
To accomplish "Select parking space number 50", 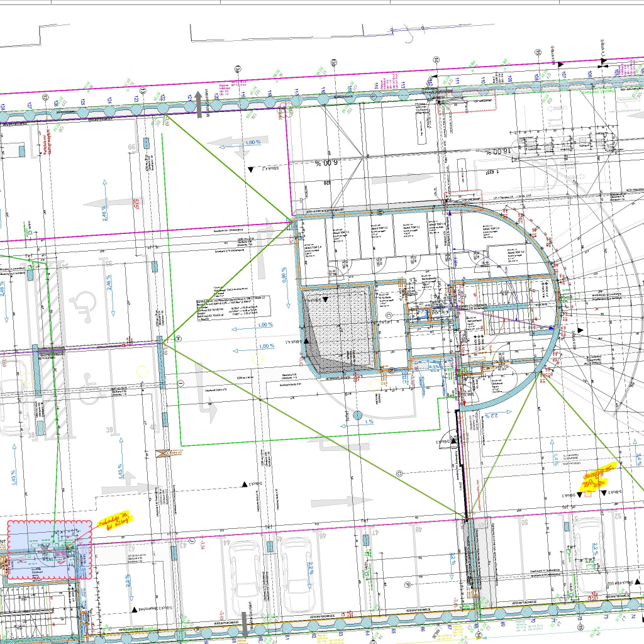I will pos(524,522).
